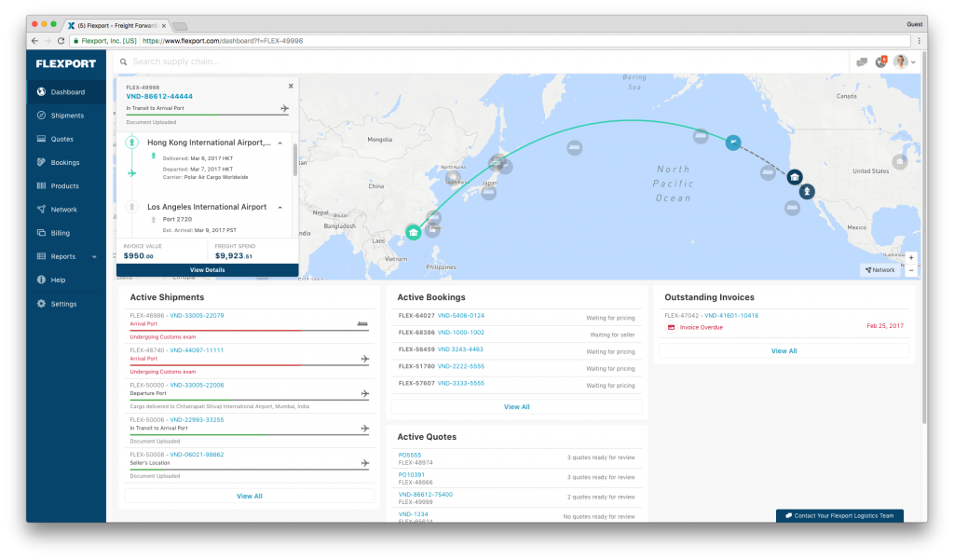This screenshot has height=560, width=954.
Task: Click ship icon on FLEX-46986 row
Action: (x=362, y=324)
